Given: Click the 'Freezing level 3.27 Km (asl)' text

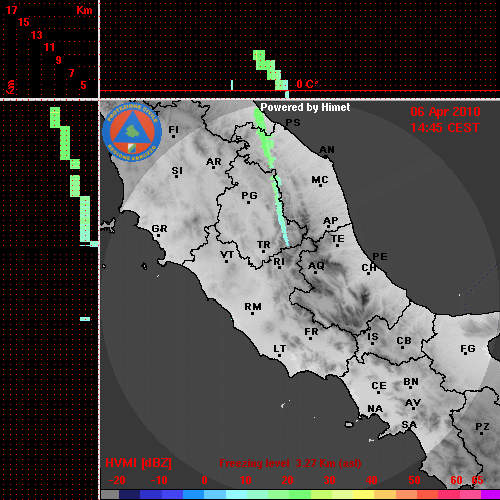Looking at the screenshot, I should [x=290, y=463].
